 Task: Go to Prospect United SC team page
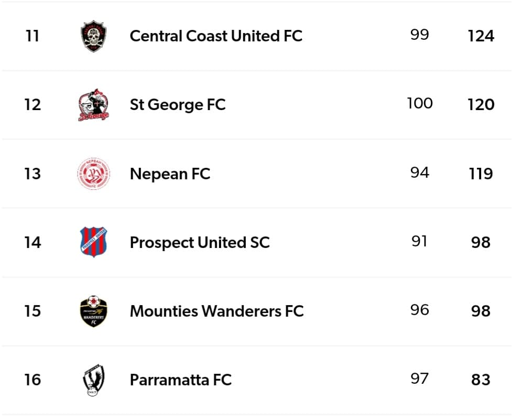pos(200,242)
